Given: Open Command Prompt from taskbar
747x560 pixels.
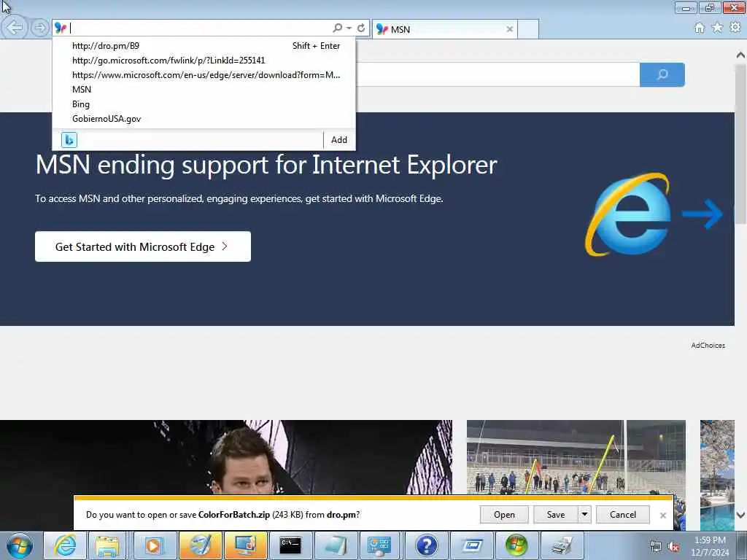Looking at the screenshot, I should coord(290,545).
